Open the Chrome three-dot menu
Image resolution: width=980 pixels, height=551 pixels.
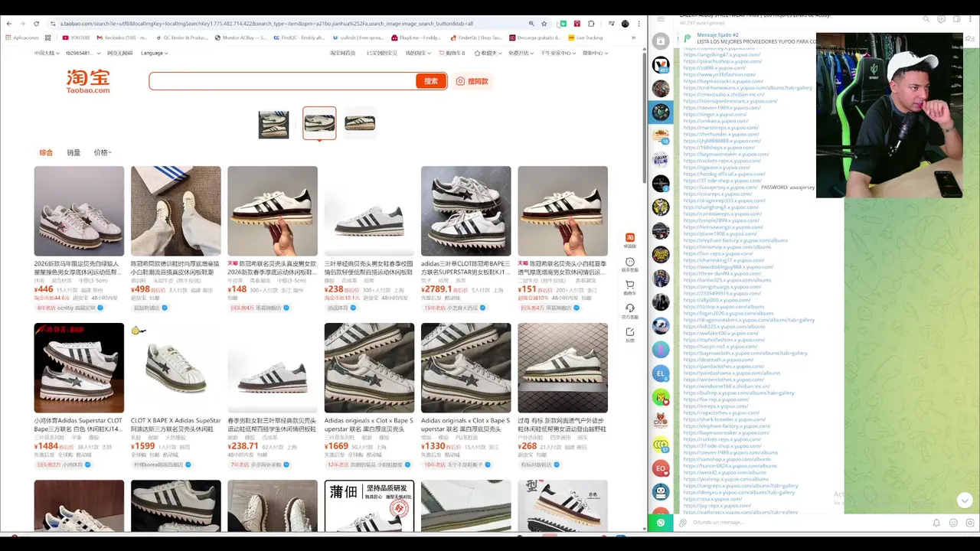[x=639, y=24]
